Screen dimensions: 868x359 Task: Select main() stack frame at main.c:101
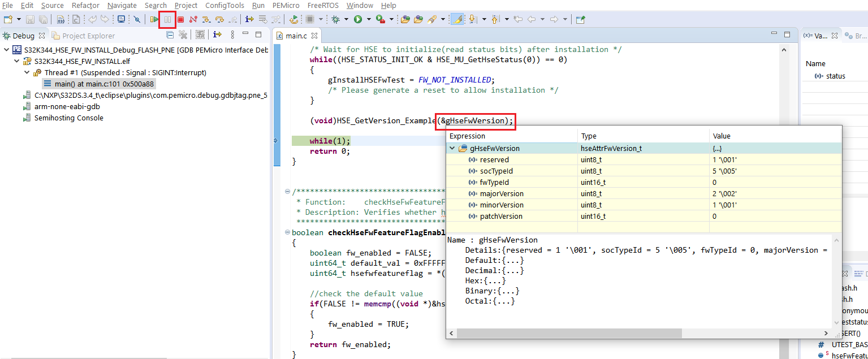tap(104, 84)
